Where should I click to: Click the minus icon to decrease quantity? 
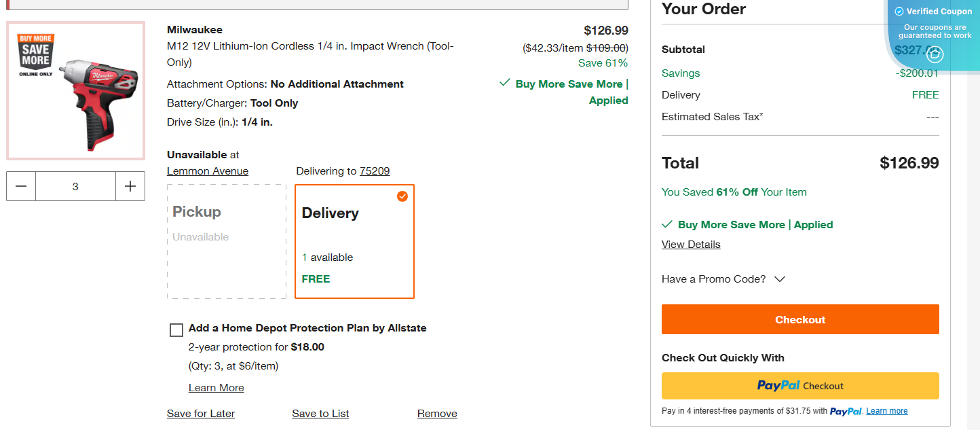point(20,185)
